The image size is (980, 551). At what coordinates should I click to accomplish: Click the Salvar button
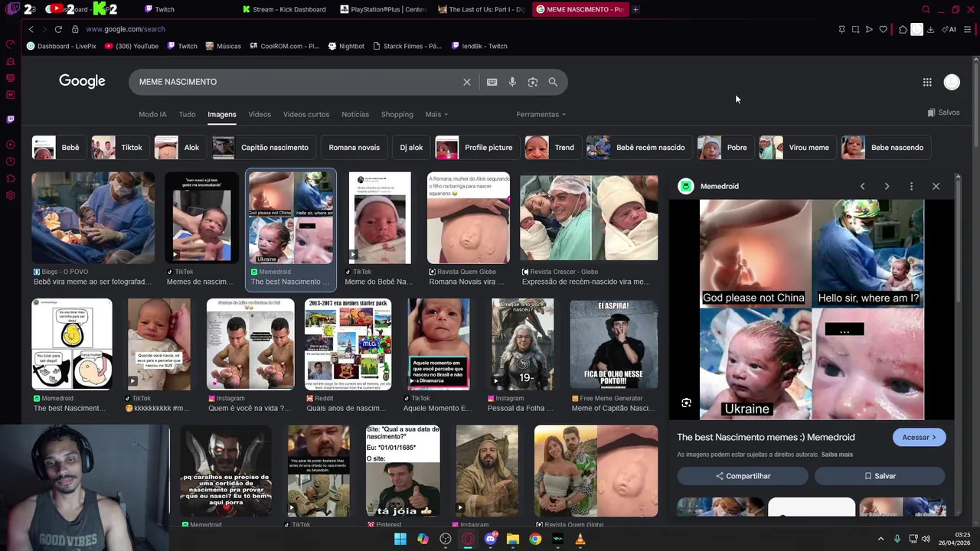pos(880,476)
